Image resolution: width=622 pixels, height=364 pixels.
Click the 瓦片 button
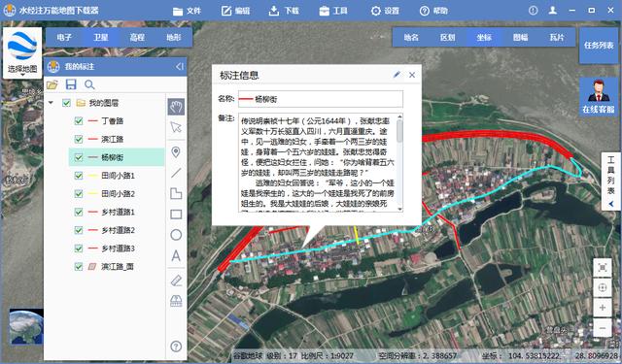[x=557, y=37]
